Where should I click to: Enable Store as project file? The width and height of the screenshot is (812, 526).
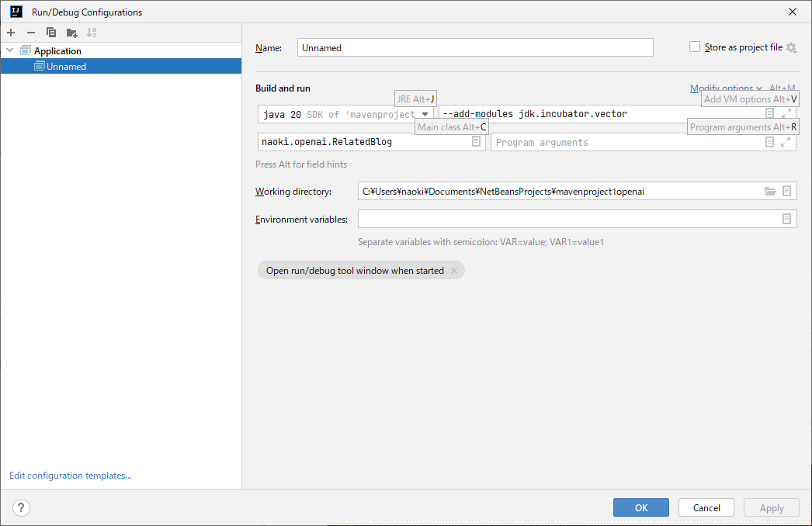coord(694,47)
